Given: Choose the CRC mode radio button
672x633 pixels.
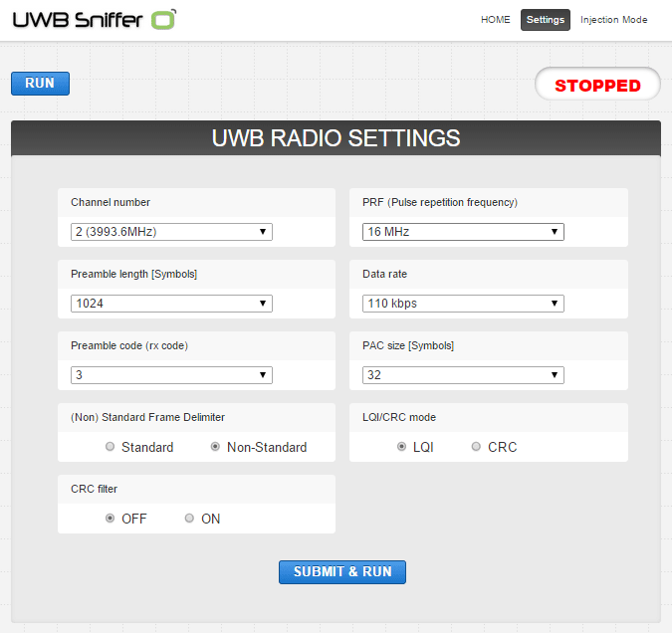Looking at the screenshot, I should (476, 447).
